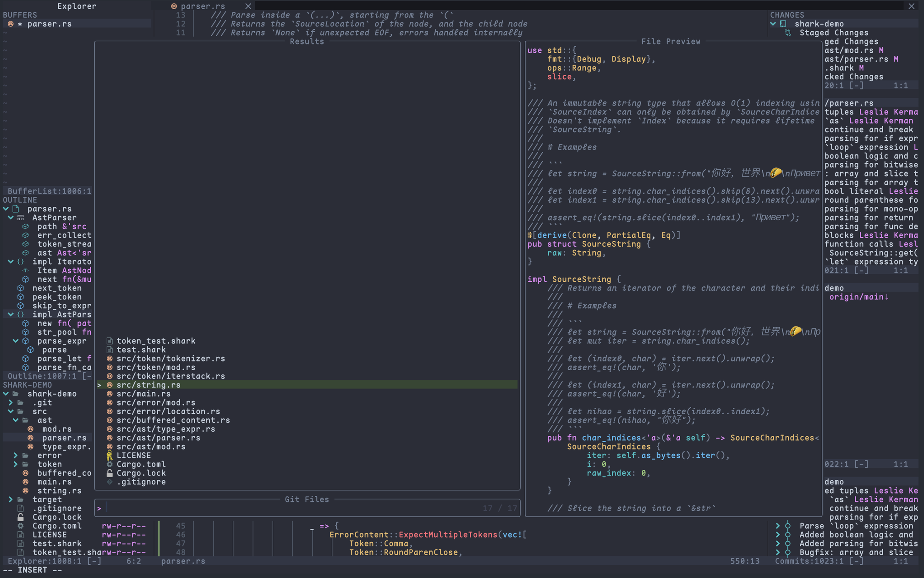This screenshot has width=924, height=578.
Task: Click the key icon next to LICENSE result
Action: (x=110, y=456)
